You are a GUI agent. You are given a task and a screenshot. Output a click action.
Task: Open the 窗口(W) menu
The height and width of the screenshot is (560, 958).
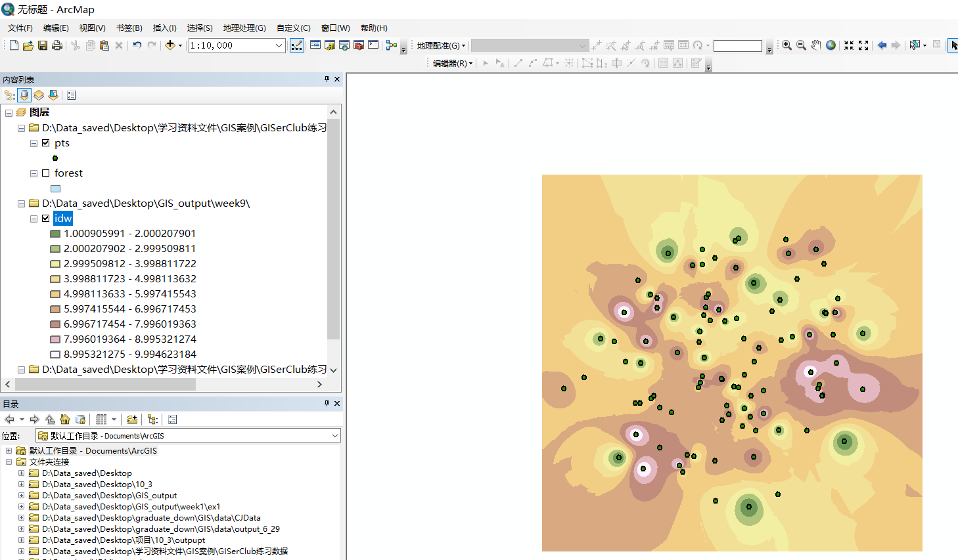click(x=335, y=28)
